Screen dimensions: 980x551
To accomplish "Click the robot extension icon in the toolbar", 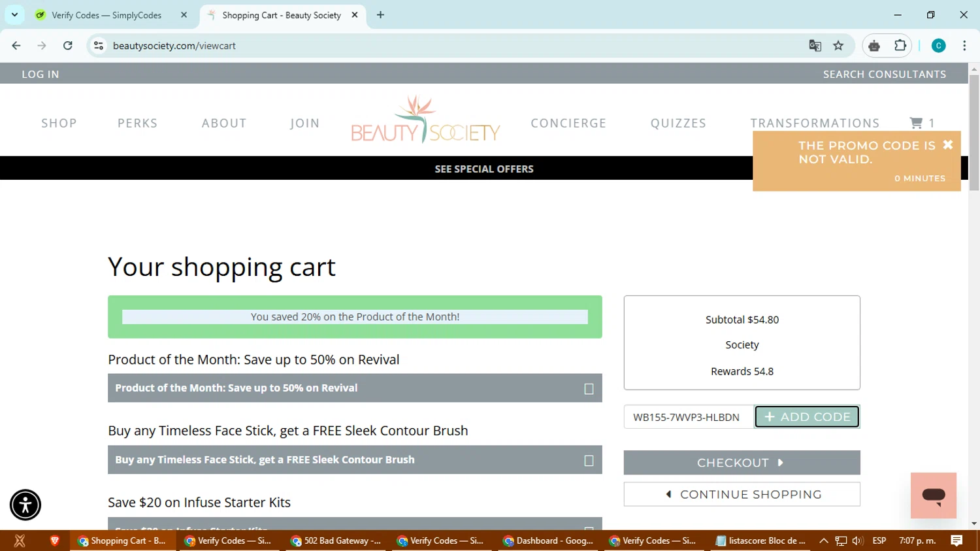I will pos(874,46).
